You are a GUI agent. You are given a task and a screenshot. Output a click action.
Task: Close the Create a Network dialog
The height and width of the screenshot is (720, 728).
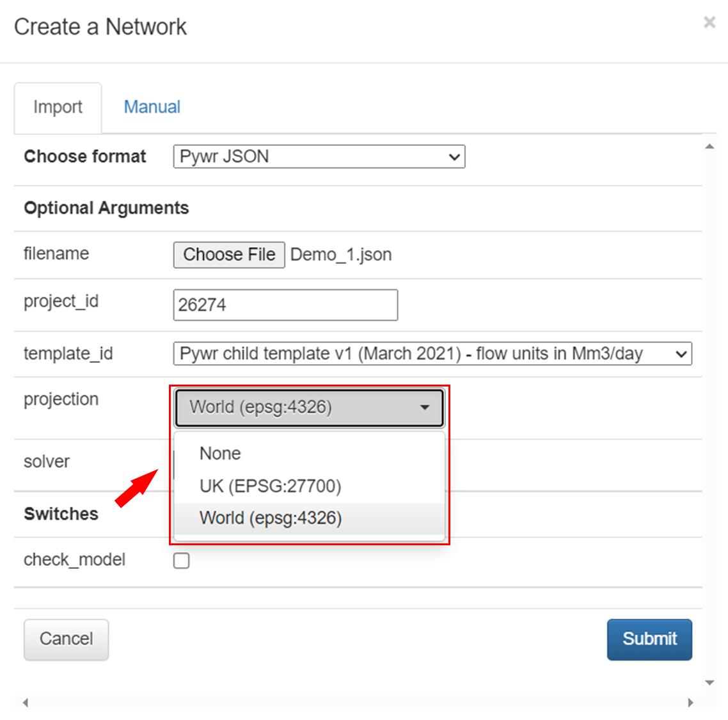pyautogui.click(x=709, y=22)
